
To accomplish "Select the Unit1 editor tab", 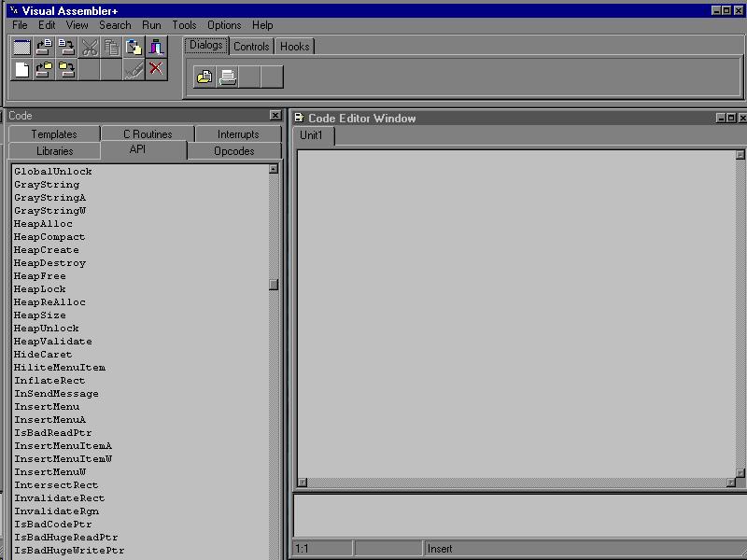I will 312,136.
